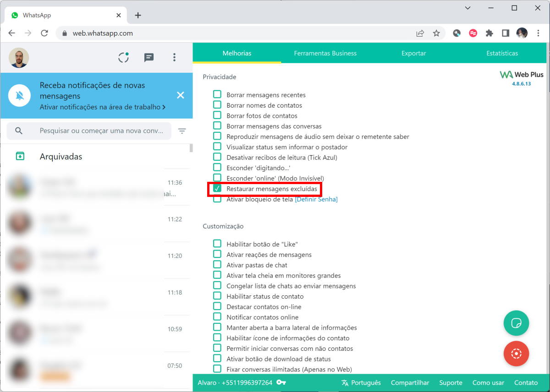Click Ativar notificações na área de trabalho
This screenshot has width=550, height=392.
click(x=103, y=107)
